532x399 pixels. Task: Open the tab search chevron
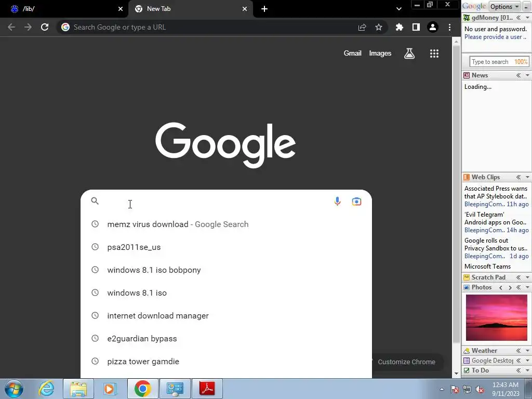(x=399, y=9)
